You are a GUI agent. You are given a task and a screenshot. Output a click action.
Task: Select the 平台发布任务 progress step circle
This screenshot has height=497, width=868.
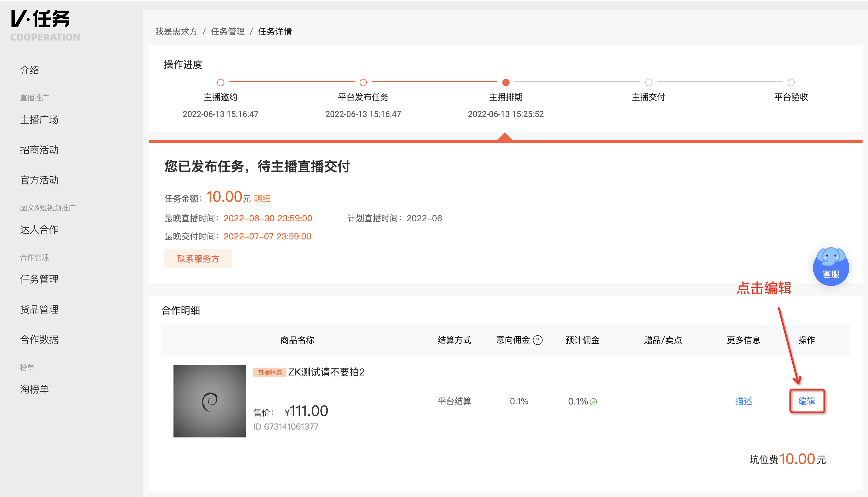tap(363, 82)
